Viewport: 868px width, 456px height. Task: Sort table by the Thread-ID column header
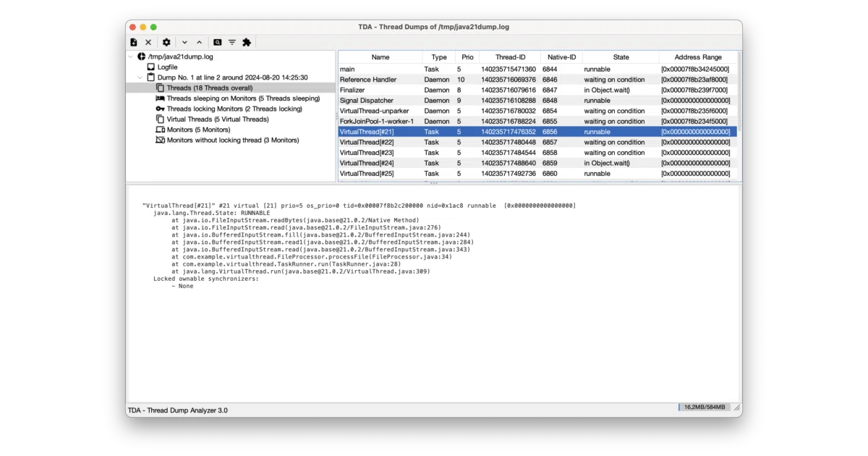point(511,57)
